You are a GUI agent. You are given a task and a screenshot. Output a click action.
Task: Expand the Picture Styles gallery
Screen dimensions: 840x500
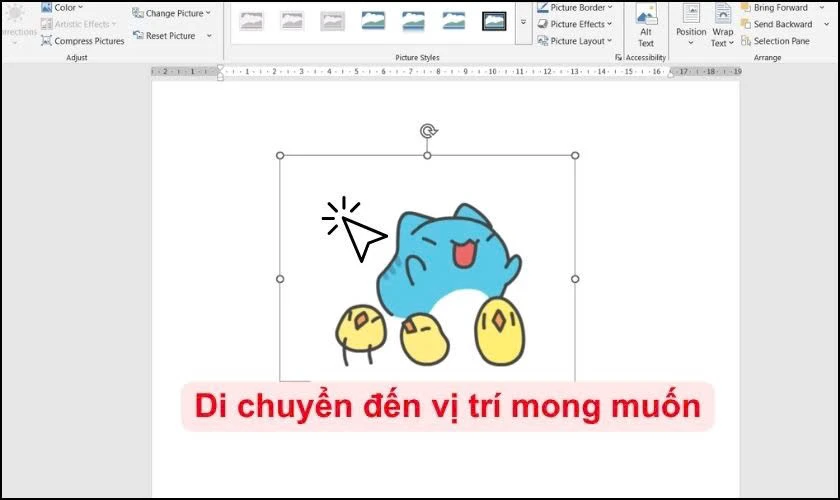point(523,23)
